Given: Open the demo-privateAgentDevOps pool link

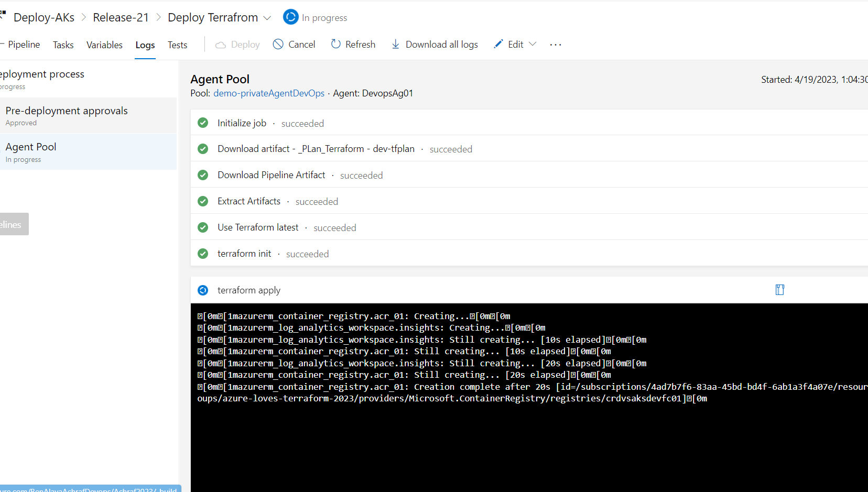Looking at the screenshot, I should 269,93.
